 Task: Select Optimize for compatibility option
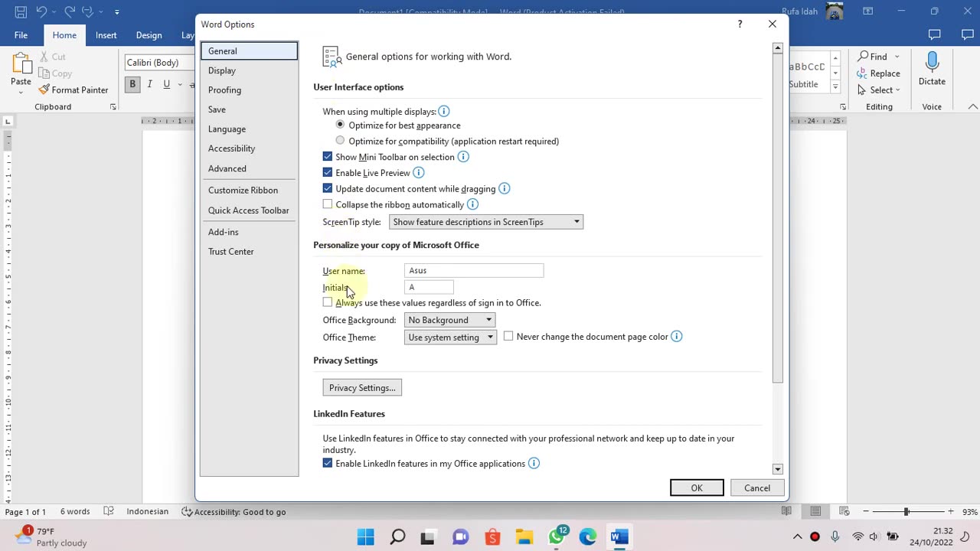click(340, 141)
